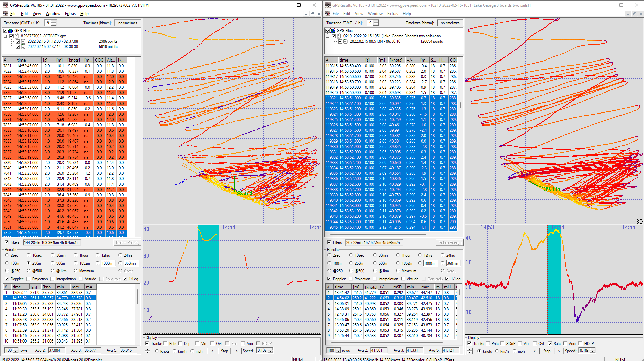The width and height of the screenshot is (644, 361).
Task: Decrease rows count stepper in right window
Action: (x=338, y=352)
